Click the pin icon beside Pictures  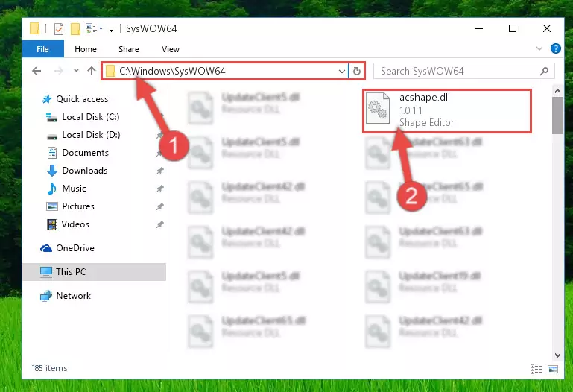pyautogui.click(x=159, y=206)
